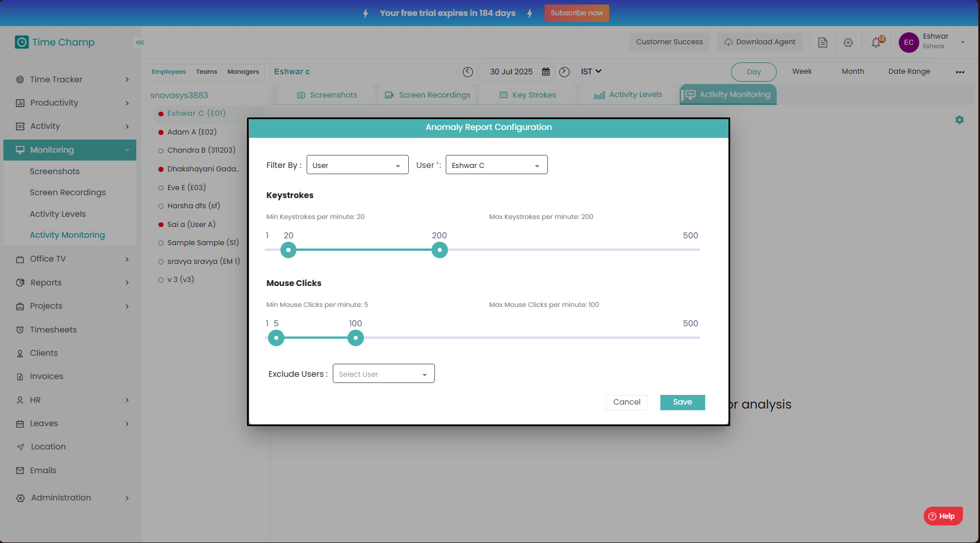Save the anomaly report configuration
980x543 pixels.
(682, 402)
